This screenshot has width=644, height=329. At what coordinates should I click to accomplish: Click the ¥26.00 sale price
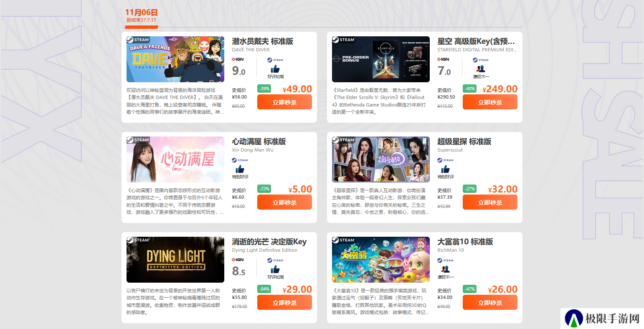pos(503,289)
